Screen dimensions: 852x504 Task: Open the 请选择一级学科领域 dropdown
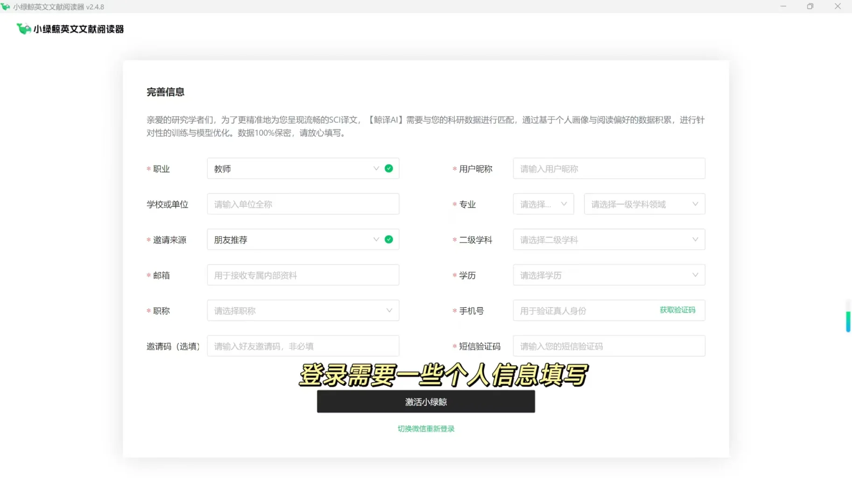(x=644, y=204)
